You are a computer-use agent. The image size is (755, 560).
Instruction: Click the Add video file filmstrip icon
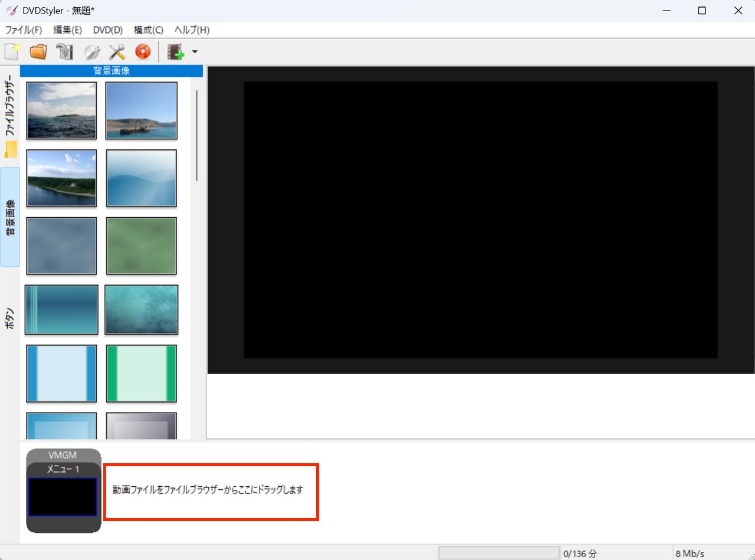pos(176,52)
